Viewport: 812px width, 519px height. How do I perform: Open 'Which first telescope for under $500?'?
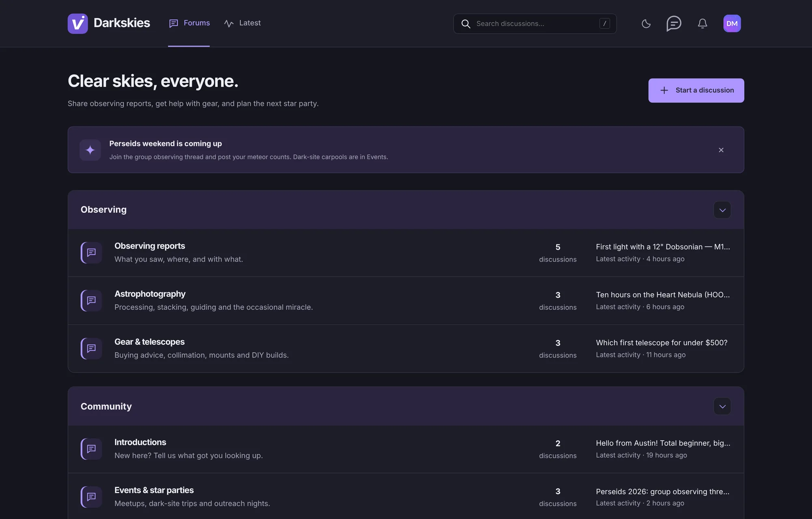point(662,342)
